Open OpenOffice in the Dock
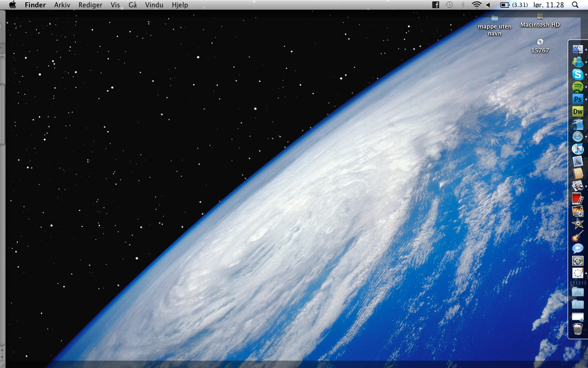Screen dimensions: 588x368 coord(577,124)
